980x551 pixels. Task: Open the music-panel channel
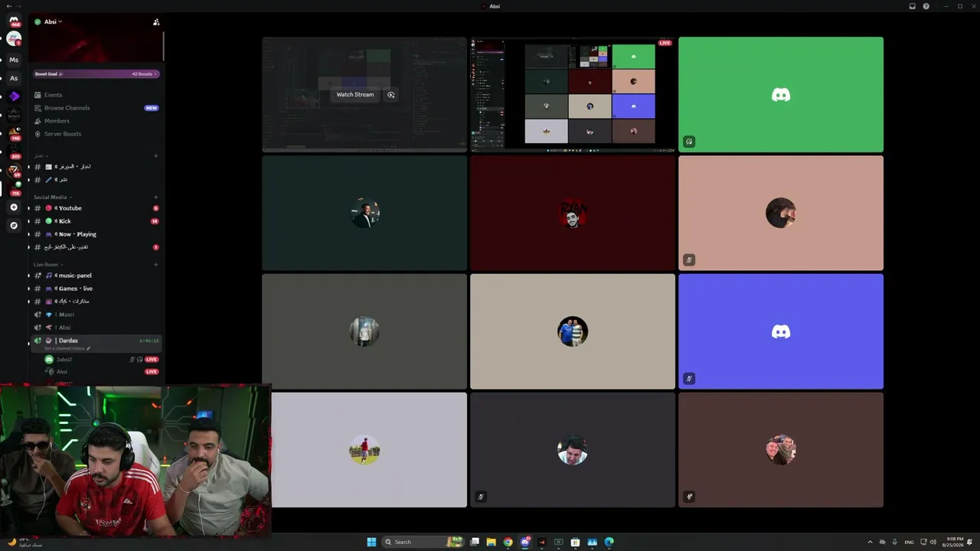96,275
